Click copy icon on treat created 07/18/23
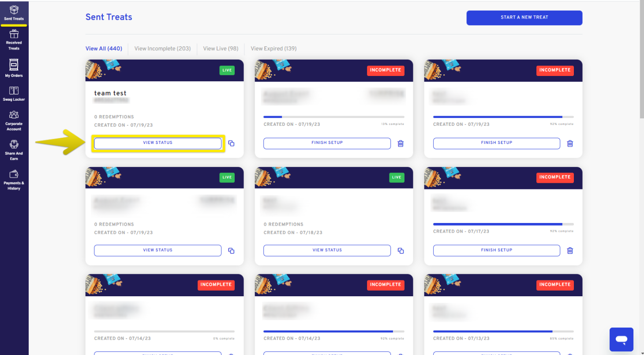The height and width of the screenshot is (355, 644). [x=401, y=251]
